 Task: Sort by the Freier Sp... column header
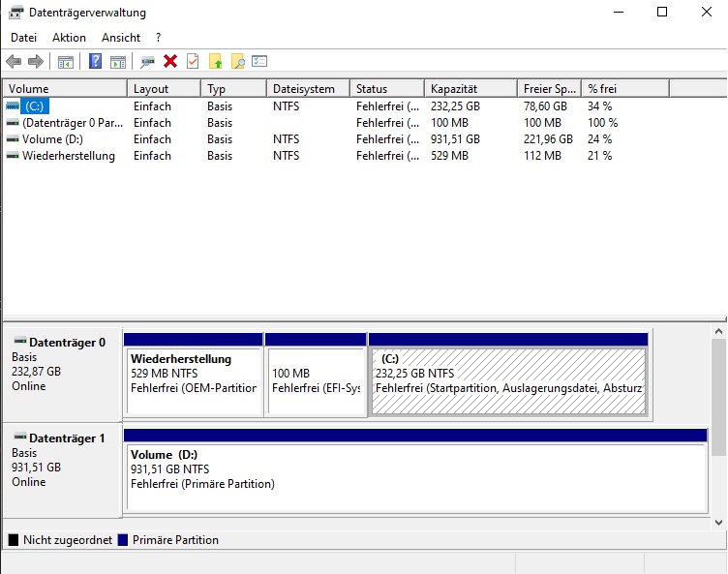pos(550,89)
